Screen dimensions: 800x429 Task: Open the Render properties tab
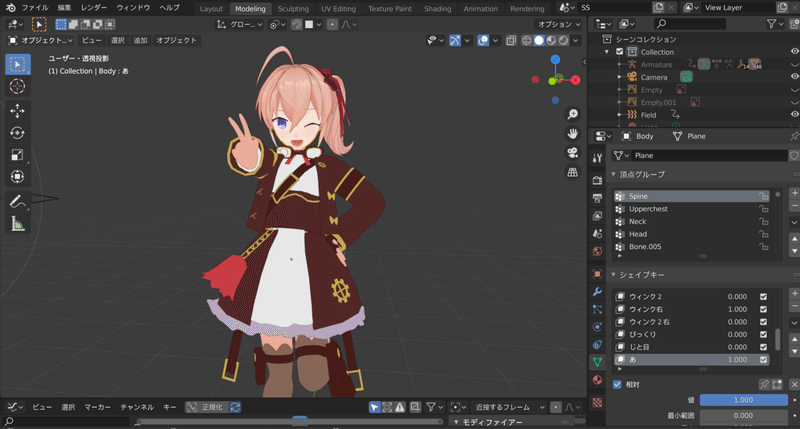597,180
